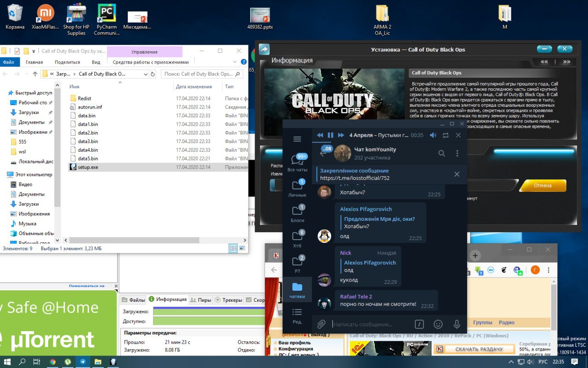Open the uTorrent "Файлы" tab
The width and height of the screenshot is (588, 368).
coord(133,300)
